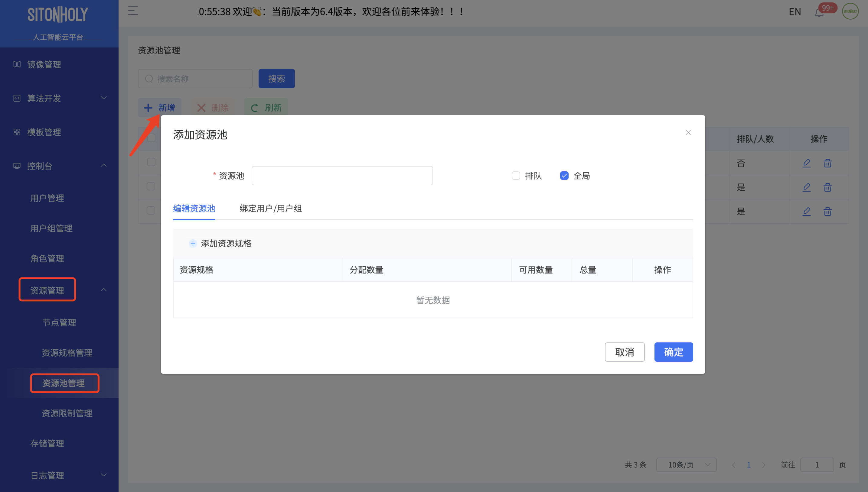Click the 取消 button
868x492 pixels.
point(625,352)
